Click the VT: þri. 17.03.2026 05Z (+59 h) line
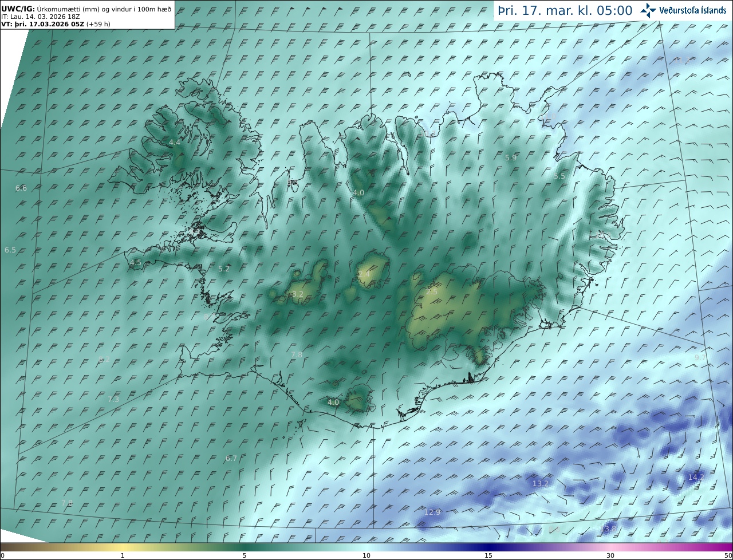The width and height of the screenshot is (733, 560). click(x=56, y=24)
